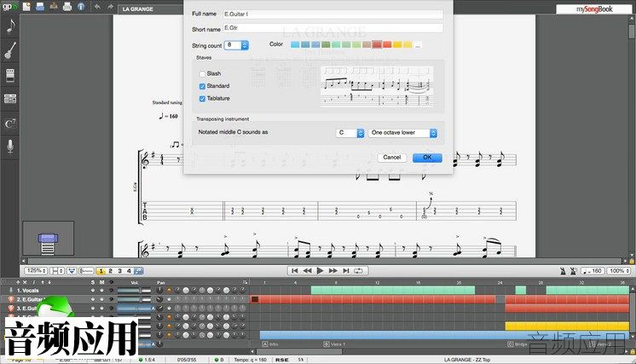Click the fast forward button in the transport bar
This screenshot has width=636, height=364.
point(333,271)
